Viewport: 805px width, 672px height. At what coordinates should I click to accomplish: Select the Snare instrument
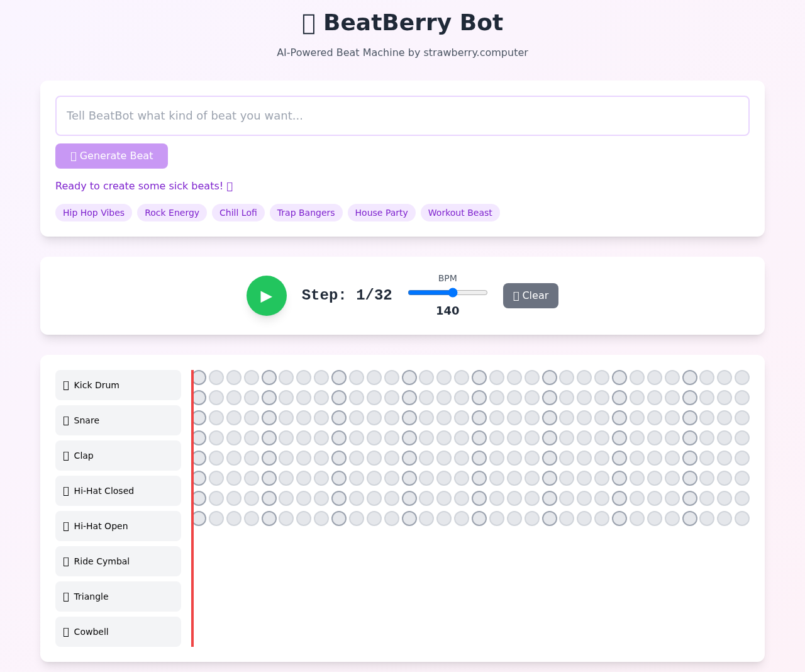pos(118,420)
